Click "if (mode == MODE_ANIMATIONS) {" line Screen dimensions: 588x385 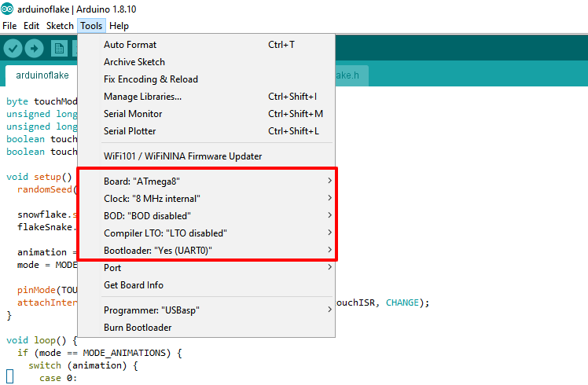100,353
